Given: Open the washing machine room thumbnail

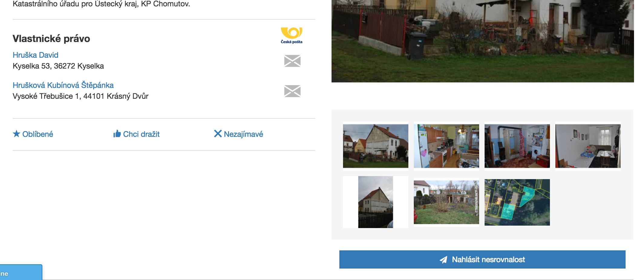Looking at the screenshot, I should [x=517, y=146].
